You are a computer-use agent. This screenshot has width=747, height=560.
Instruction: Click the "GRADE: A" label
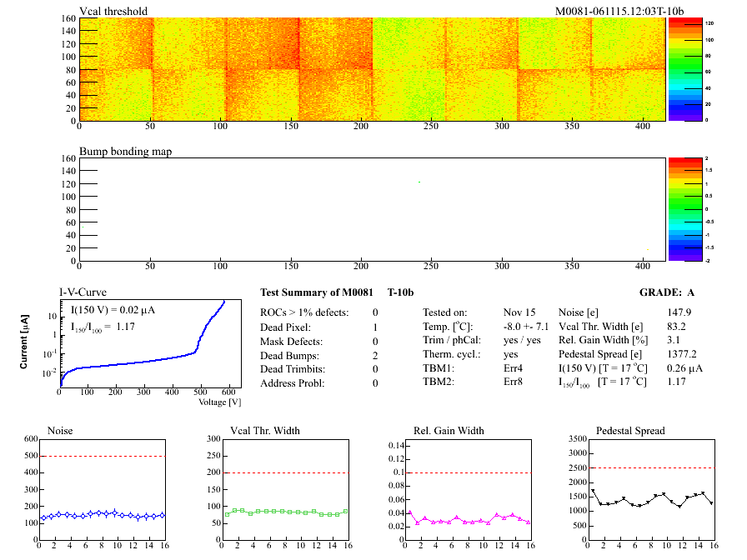click(666, 293)
